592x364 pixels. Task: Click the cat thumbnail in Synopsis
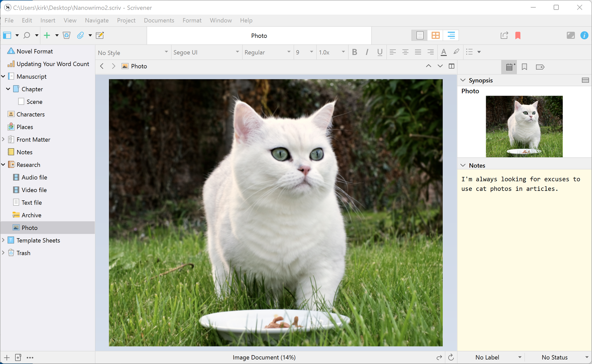pos(524,126)
